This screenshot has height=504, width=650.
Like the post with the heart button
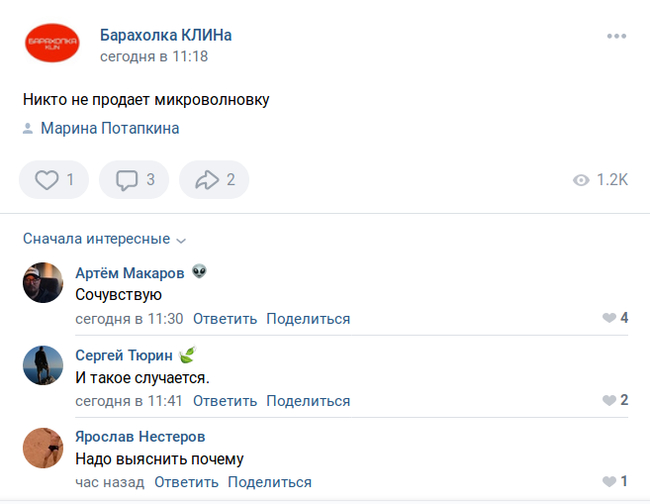[54, 180]
